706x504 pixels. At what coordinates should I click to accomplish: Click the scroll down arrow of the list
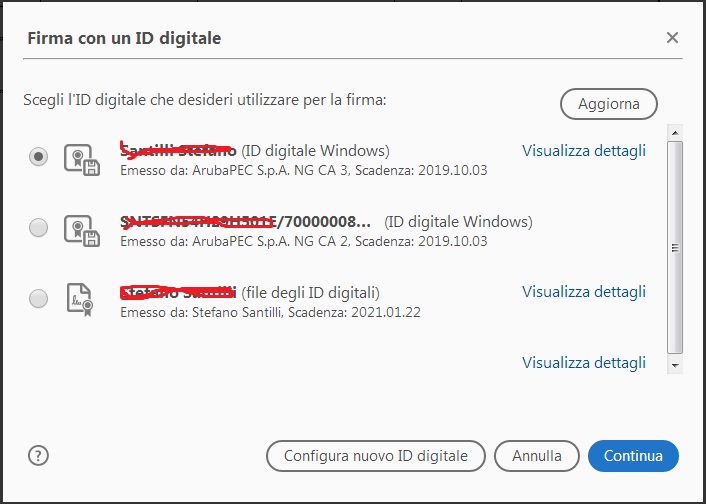(674, 366)
